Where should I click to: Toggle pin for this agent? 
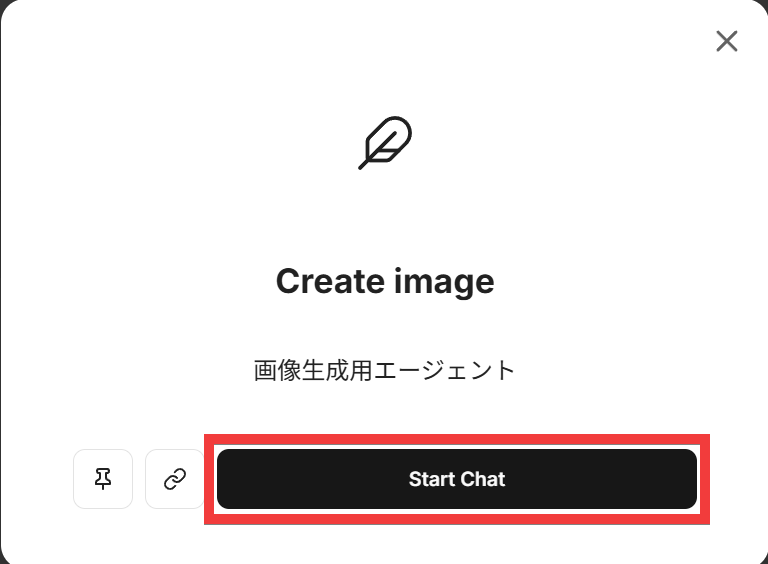[103, 479]
